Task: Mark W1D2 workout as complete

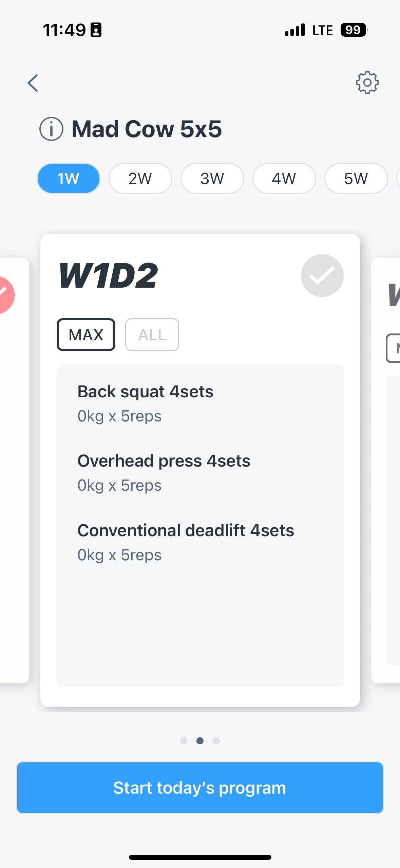Action: point(322,275)
